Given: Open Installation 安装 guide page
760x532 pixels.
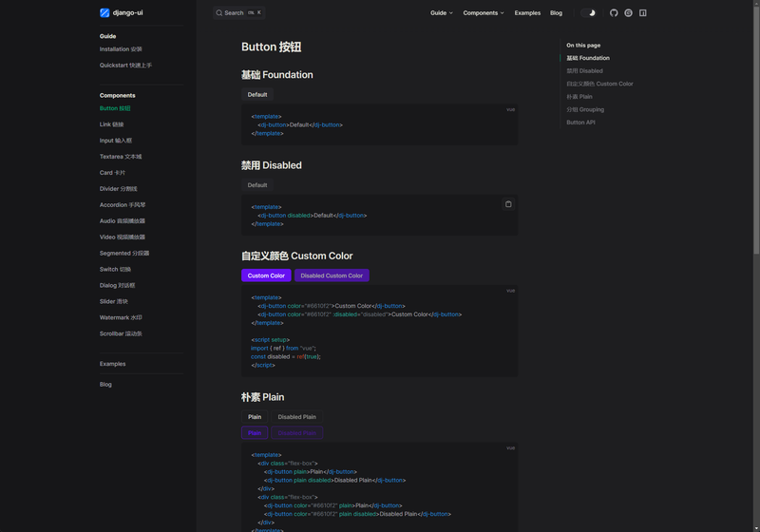Looking at the screenshot, I should click(121, 49).
